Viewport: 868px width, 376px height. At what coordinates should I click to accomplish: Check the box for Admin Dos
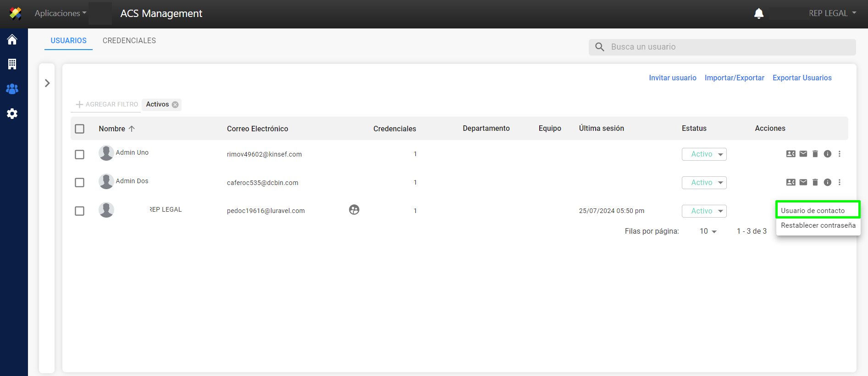pyautogui.click(x=80, y=183)
